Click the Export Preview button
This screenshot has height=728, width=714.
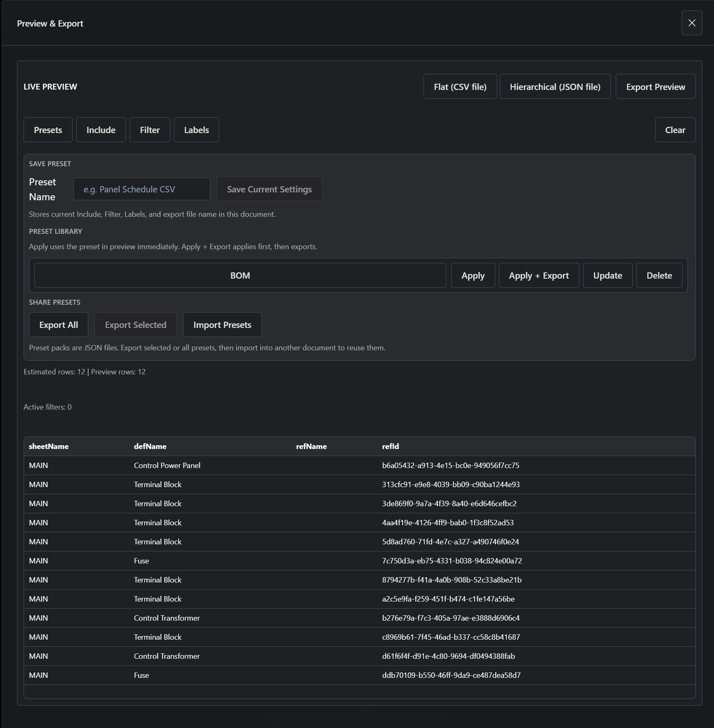pos(656,87)
